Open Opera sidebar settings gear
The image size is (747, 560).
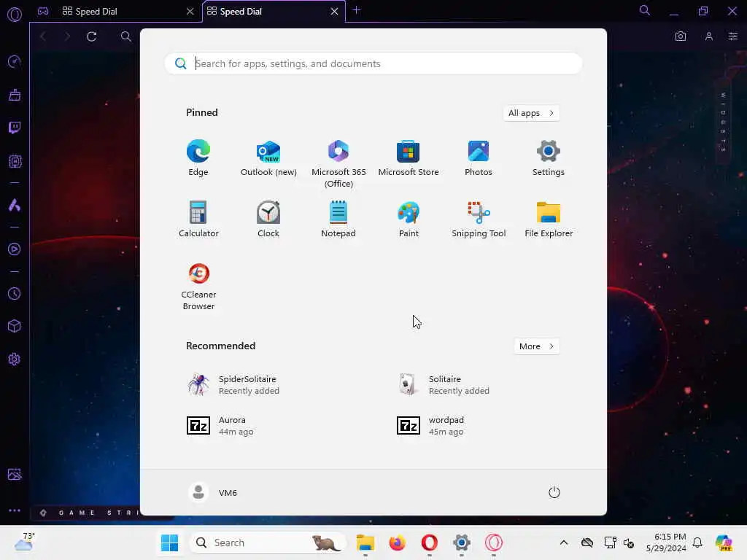(x=15, y=359)
